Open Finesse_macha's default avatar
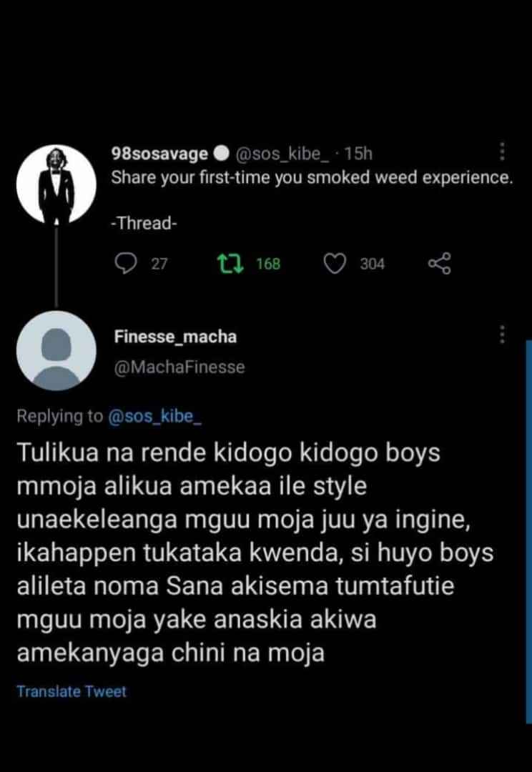Screen dimensions: 532x772 [x=56, y=351]
